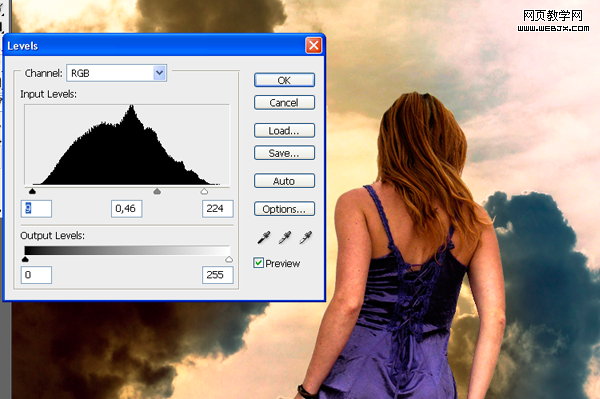
Task: Open the Options... dialog
Action: tap(284, 209)
